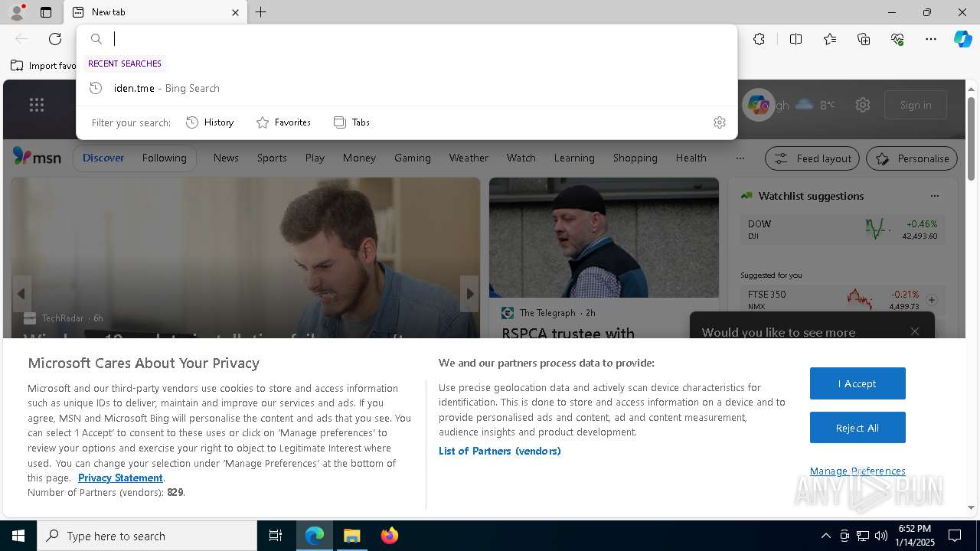Viewport: 980px width, 551px height.
Task: Click the Extensions puzzle icon
Action: point(759,39)
